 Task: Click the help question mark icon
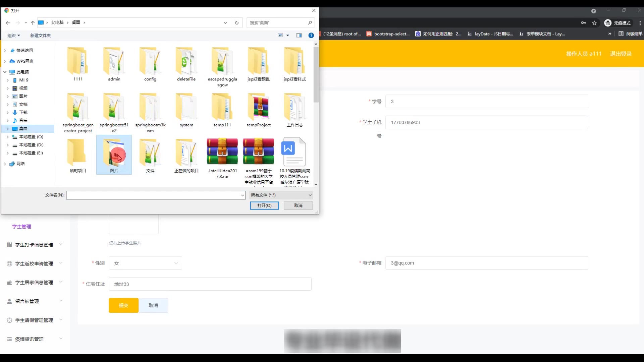coord(311,35)
